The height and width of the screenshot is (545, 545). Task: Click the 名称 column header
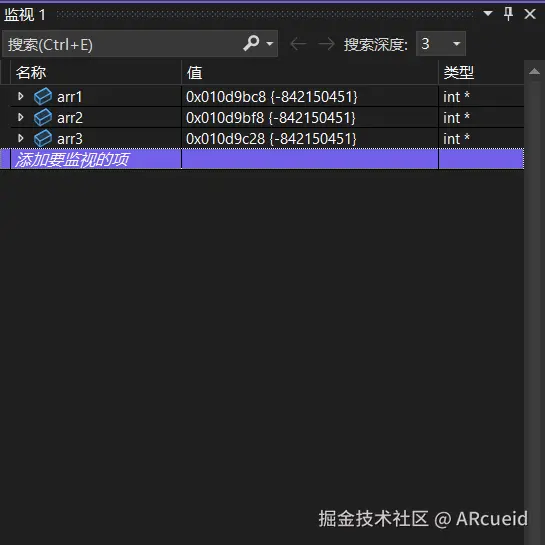96,72
